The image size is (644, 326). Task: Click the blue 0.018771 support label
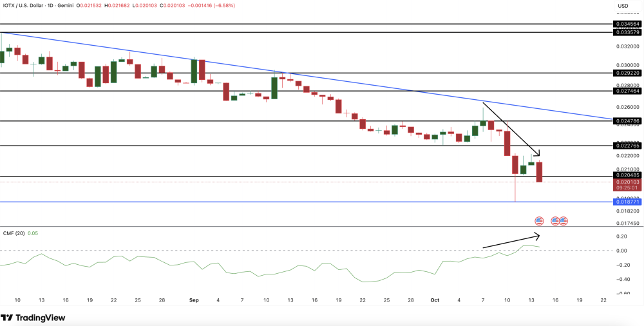[x=626, y=202]
